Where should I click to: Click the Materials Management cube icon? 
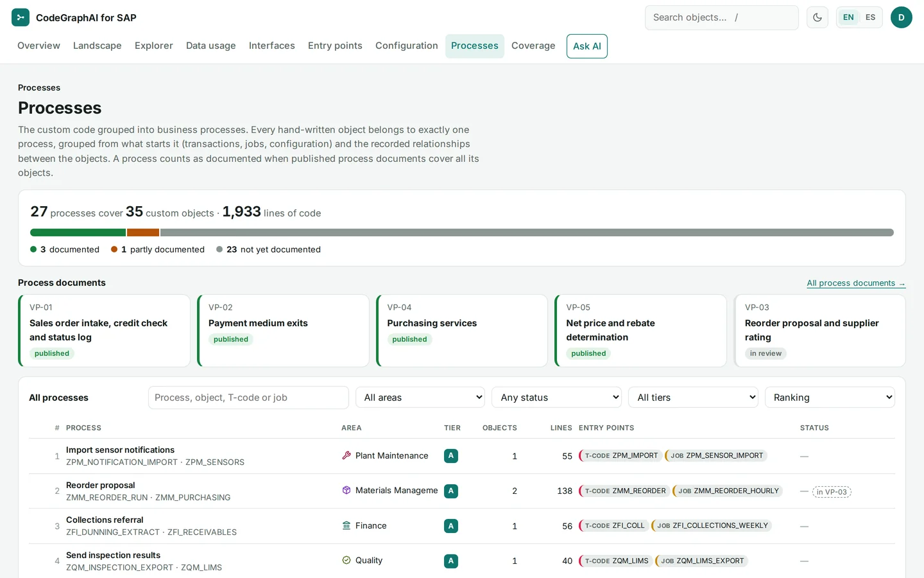[346, 490]
